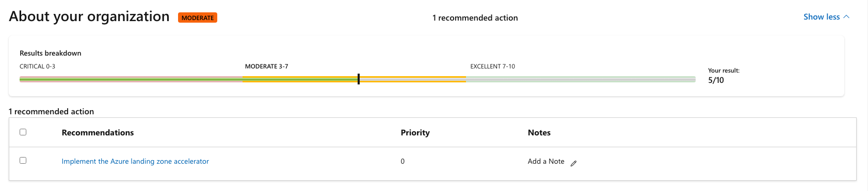The height and width of the screenshot is (191, 868).
Task: Tick the select-all checkbox in table header
Action: point(23,132)
